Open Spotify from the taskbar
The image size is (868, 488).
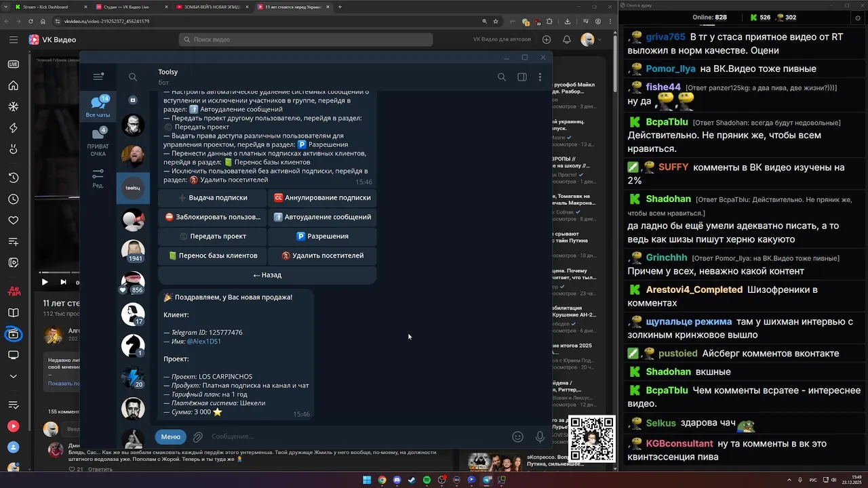(x=427, y=481)
